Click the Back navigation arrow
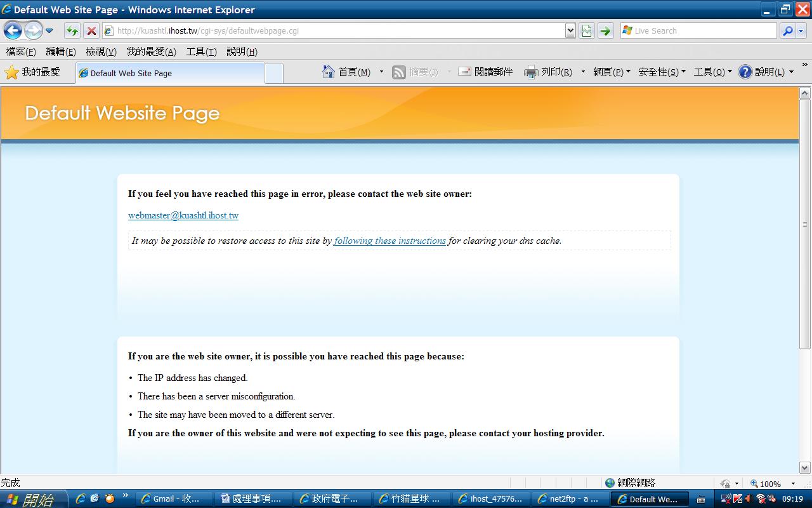 coord(13,30)
